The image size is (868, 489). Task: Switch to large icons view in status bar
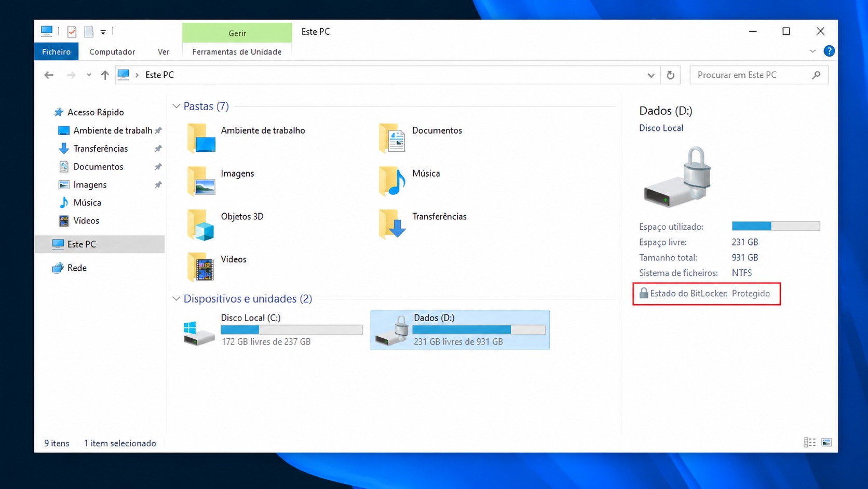(x=826, y=443)
